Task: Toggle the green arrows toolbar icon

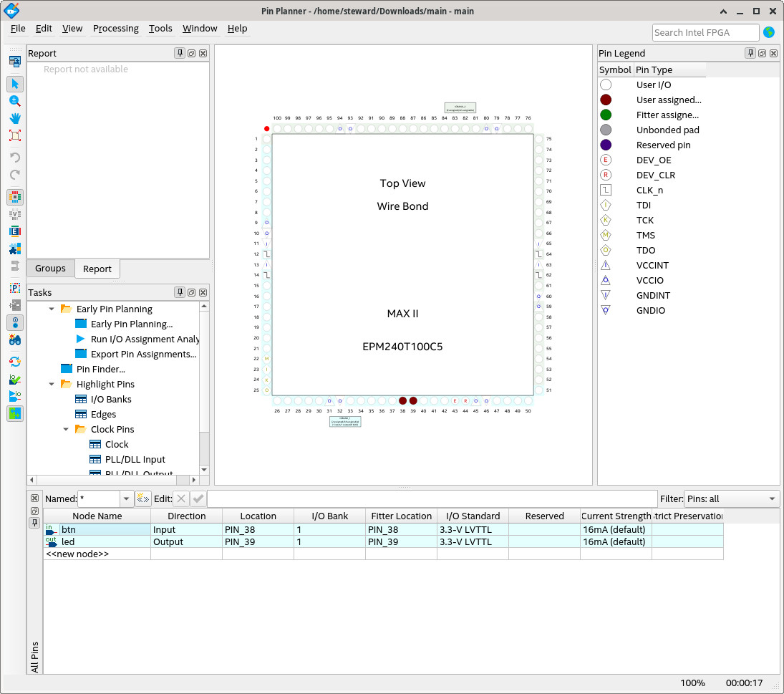Action: point(15,413)
